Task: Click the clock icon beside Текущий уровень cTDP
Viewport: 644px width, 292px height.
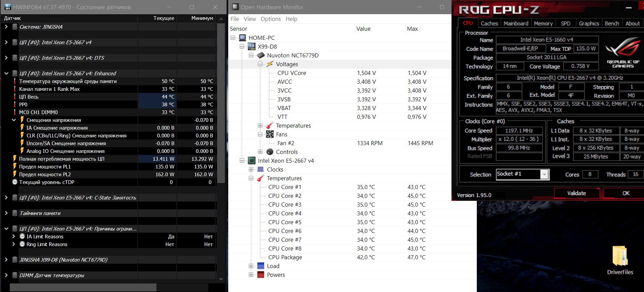Action: pos(15,182)
